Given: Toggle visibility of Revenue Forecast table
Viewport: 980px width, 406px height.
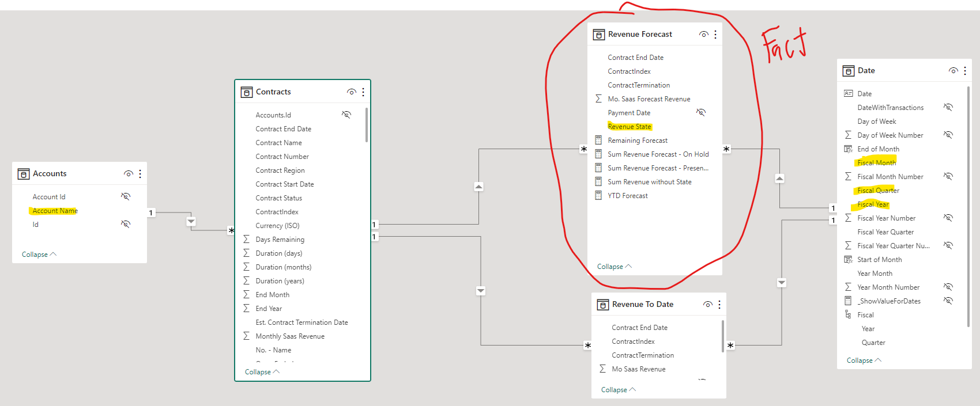Looking at the screenshot, I should (704, 34).
